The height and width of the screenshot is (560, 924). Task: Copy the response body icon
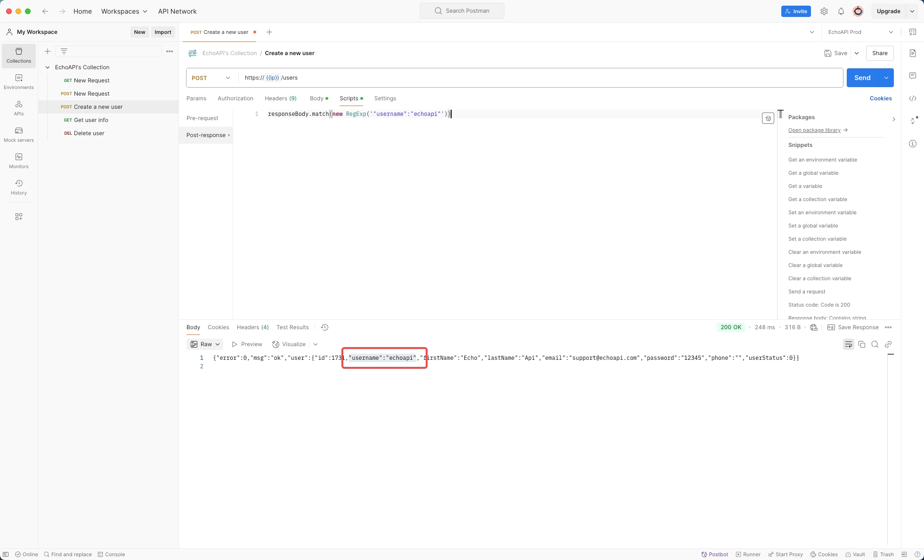pos(862,344)
